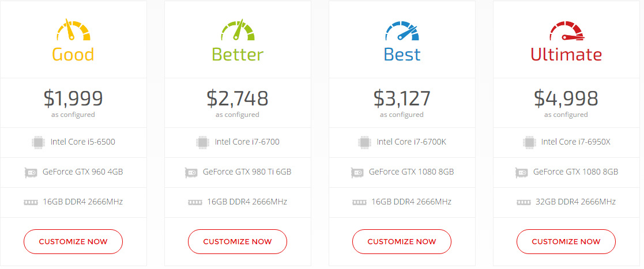Select the Good tier heading
This screenshot has height=269, width=644.
pos(73,55)
